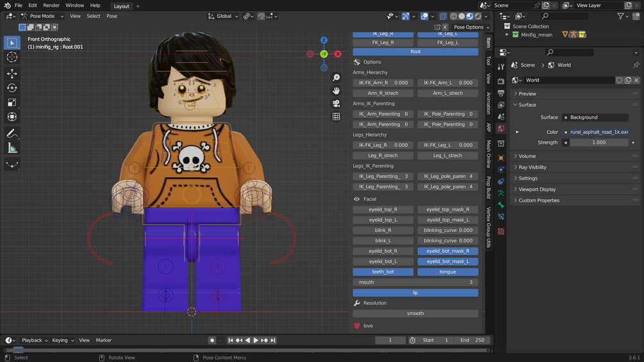Toggle the eyelid_bot_mask_L button

[x=448, y=261]
